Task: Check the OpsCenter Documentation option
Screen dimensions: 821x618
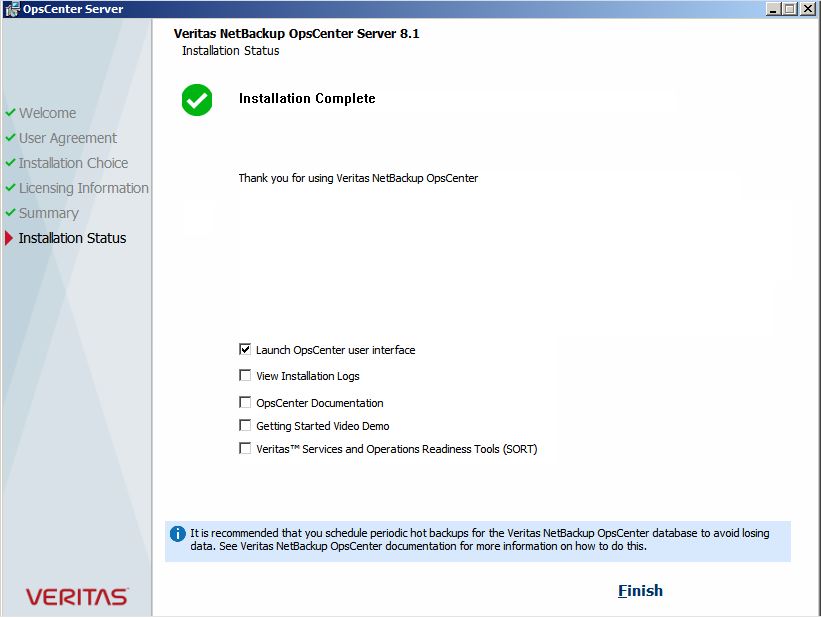Action: [245, 402]
